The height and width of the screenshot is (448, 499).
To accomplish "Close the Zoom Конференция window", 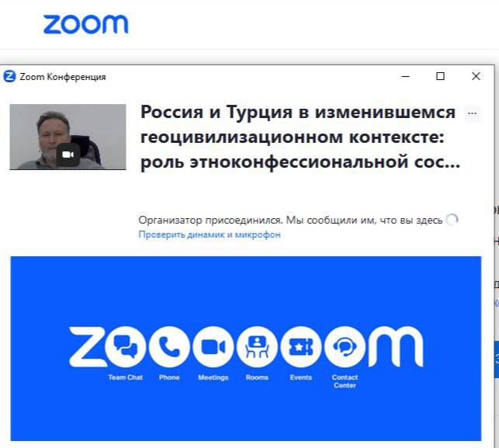I will (476, 76).
